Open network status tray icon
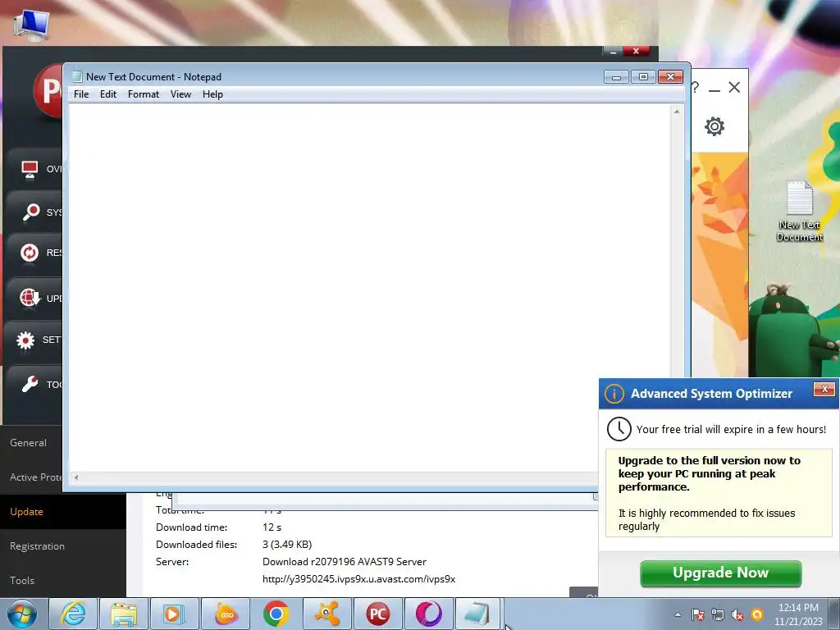 (x=717, y=614)
